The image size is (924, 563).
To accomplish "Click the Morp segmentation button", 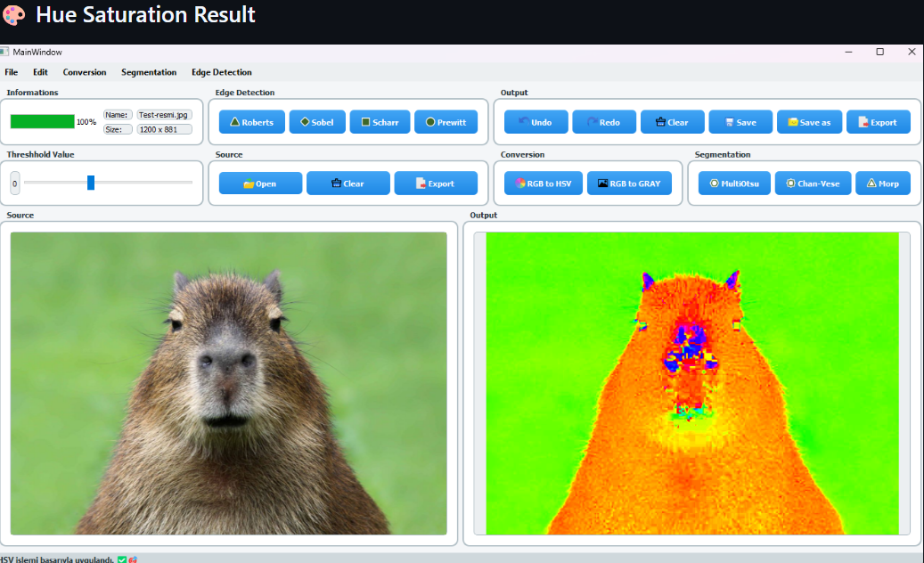I will (882, 184).
